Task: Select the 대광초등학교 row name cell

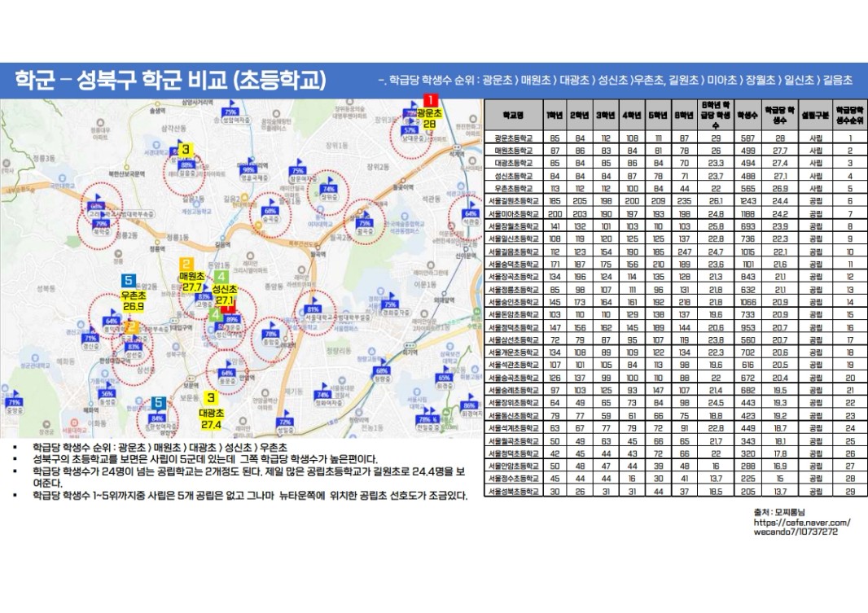Action: click(x=513, y=163)
